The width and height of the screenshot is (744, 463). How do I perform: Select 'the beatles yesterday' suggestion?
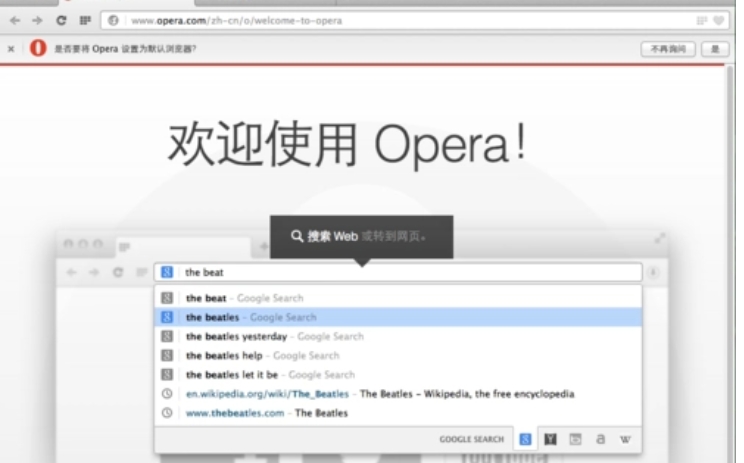point(398,336)
